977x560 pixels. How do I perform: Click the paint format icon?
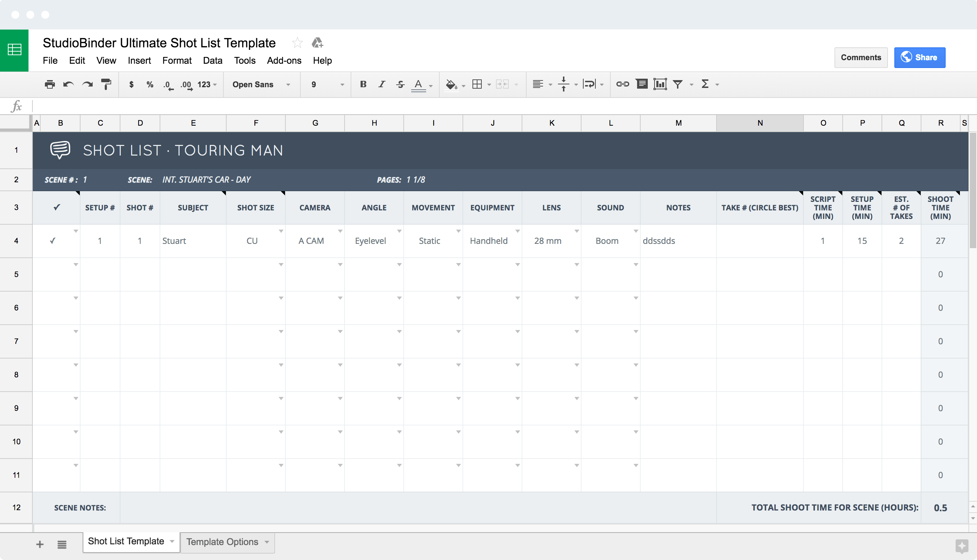click(107, 83)
